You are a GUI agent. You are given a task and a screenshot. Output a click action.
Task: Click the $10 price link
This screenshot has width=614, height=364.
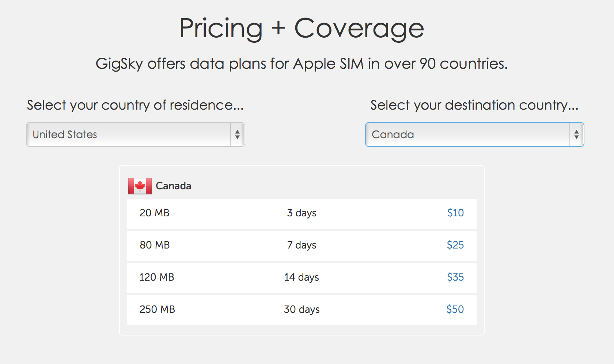[455, 213]
